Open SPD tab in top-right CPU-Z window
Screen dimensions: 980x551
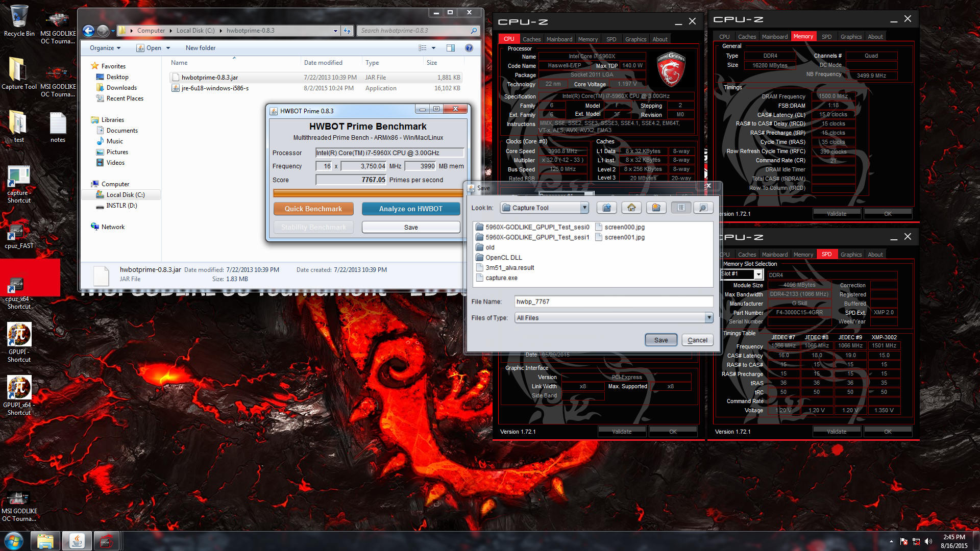[x=826, y=37]
